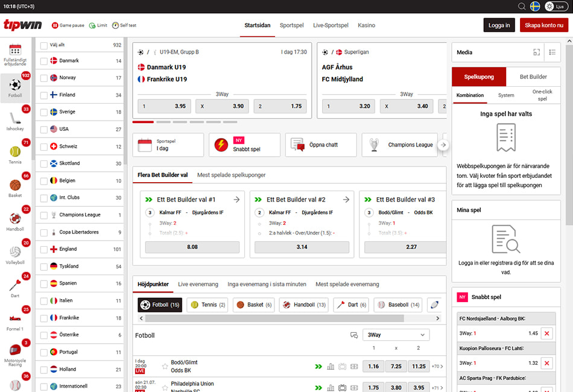Image resolution: width=573 pixels, height=392 pixels.
Task: Select the Basket sport icon in sidebar
Action: point(15,188)
